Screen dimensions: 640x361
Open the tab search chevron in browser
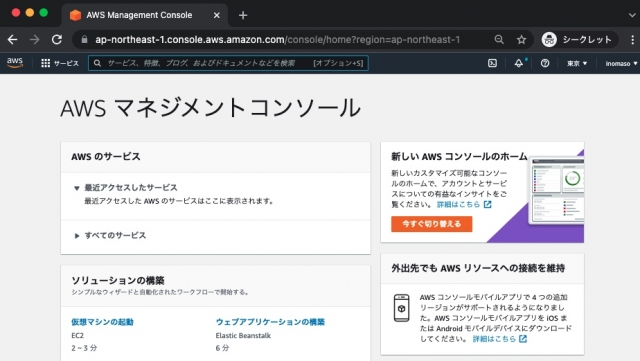[x=631, y=15]
